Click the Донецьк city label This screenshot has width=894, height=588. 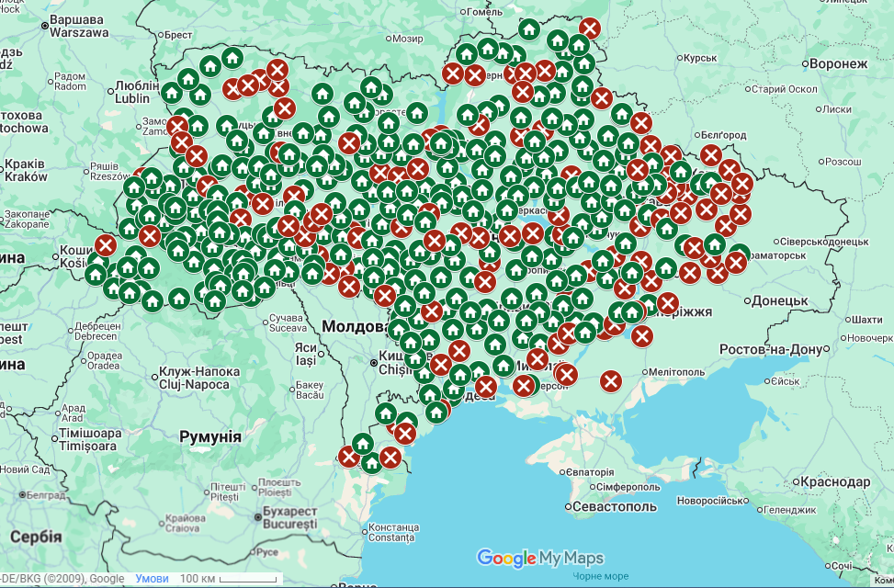[x=779, y=300]
